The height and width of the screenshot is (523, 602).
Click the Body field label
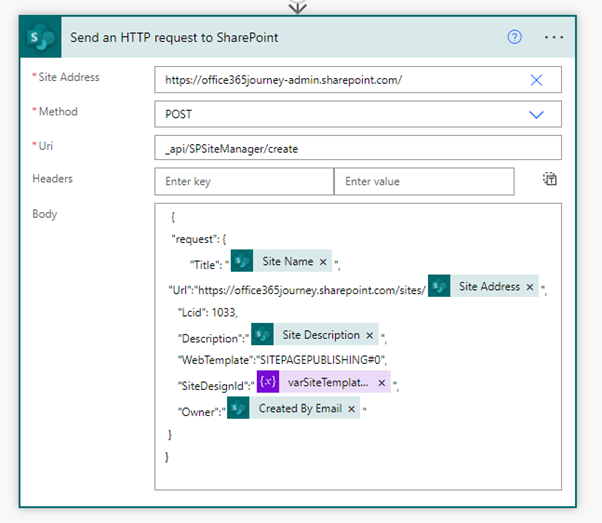pos(45,214)
